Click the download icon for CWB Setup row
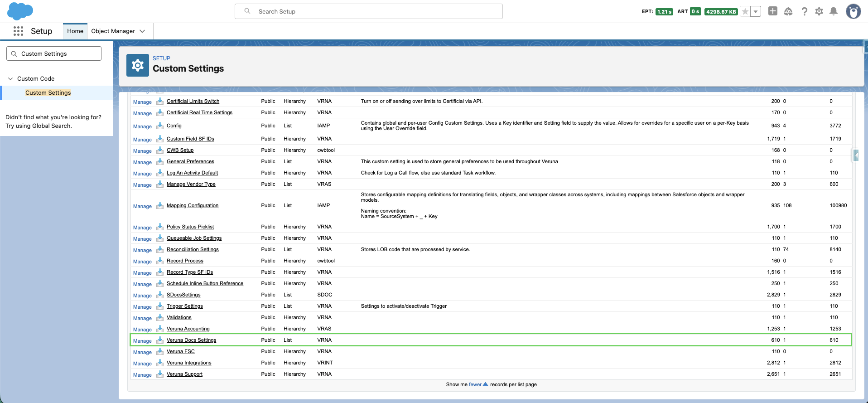The height and width of the screenshot is (403, 868). (x=160, y=150)
